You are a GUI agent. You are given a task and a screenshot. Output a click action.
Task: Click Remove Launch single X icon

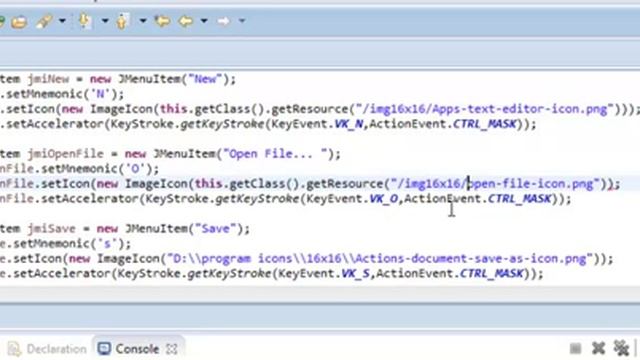pos(598,349)
